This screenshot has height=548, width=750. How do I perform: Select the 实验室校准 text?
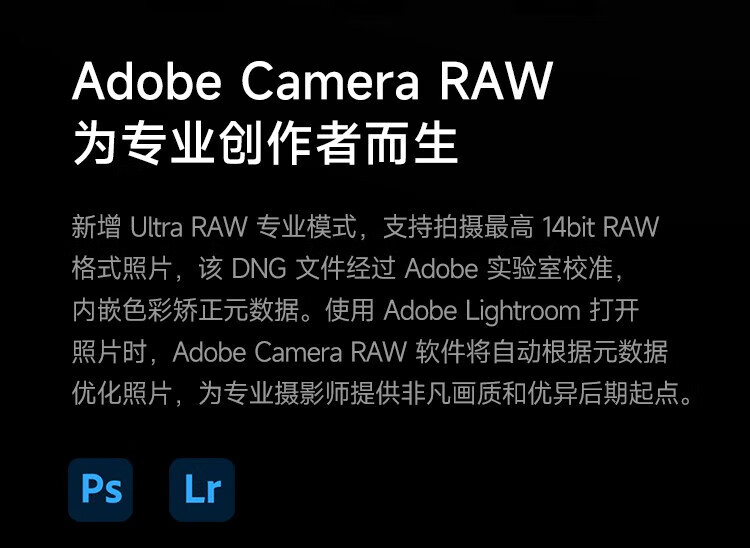click(550, 269)
